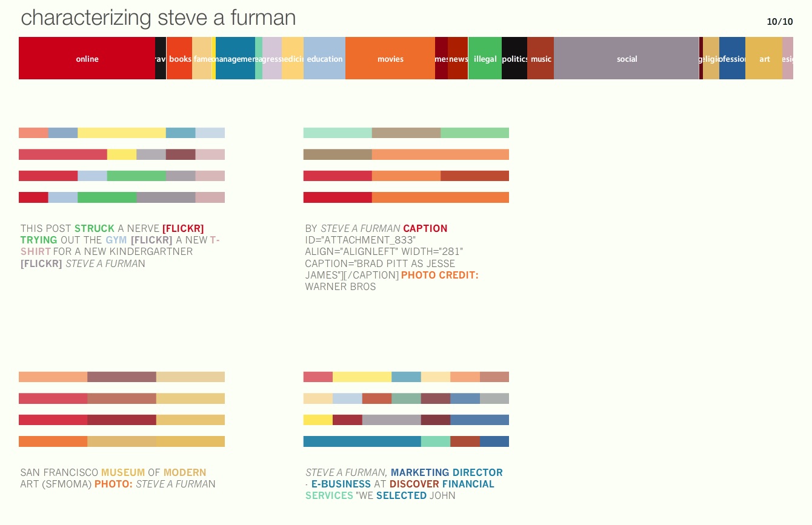The image size is (812, 525).
Task: Click the 'characterizing steve a furman' title
Action: tap(158, 18)
